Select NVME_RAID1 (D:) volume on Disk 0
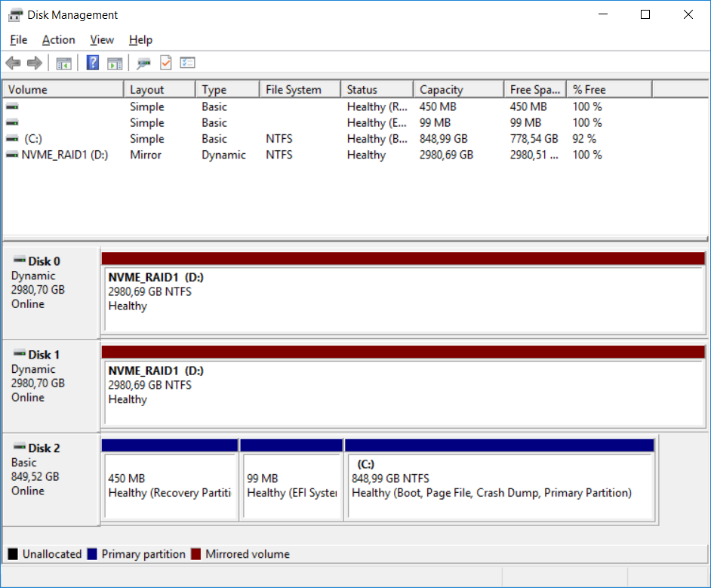711x588 pixels. pos(403,293)
